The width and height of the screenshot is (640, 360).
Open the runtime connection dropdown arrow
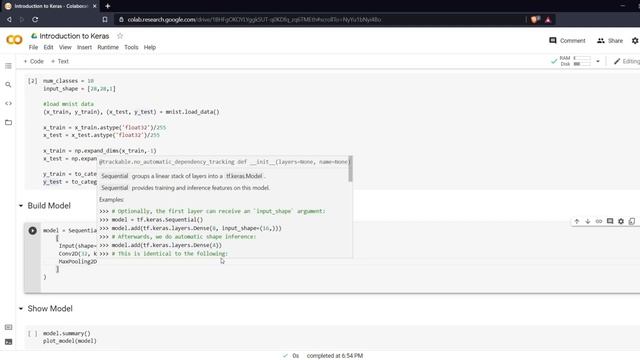[598, 61]
